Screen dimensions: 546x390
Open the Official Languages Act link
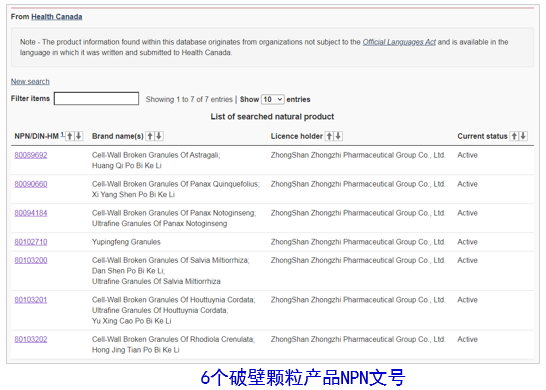399,42
